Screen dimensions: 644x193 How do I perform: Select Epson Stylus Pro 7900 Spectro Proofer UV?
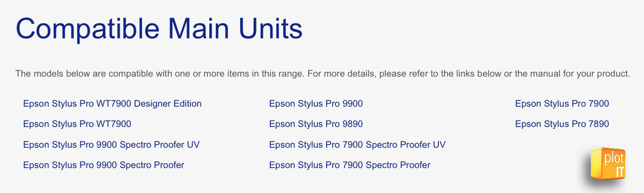coord(358,145)
